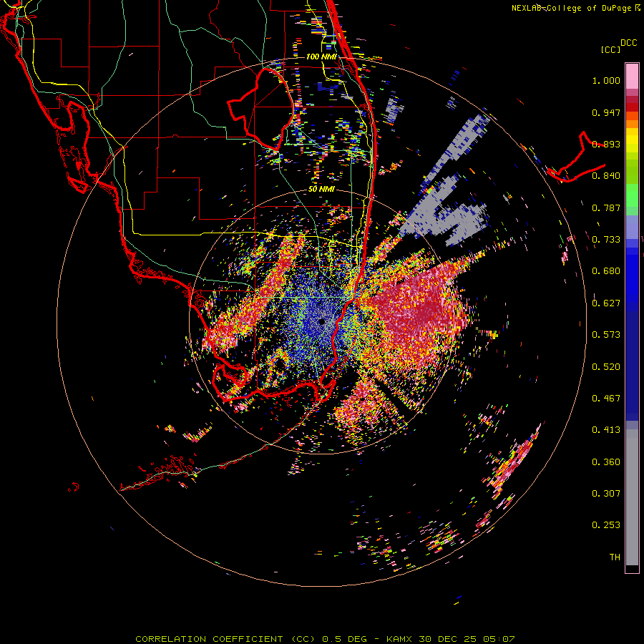This screenshot has width=644, height=644.
Task: Select the 0.733 scale value
Action: point(606,240)
